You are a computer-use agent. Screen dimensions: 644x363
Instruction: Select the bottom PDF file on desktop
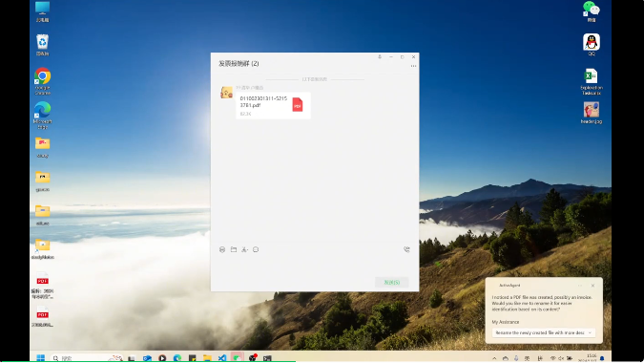(42, 316)
